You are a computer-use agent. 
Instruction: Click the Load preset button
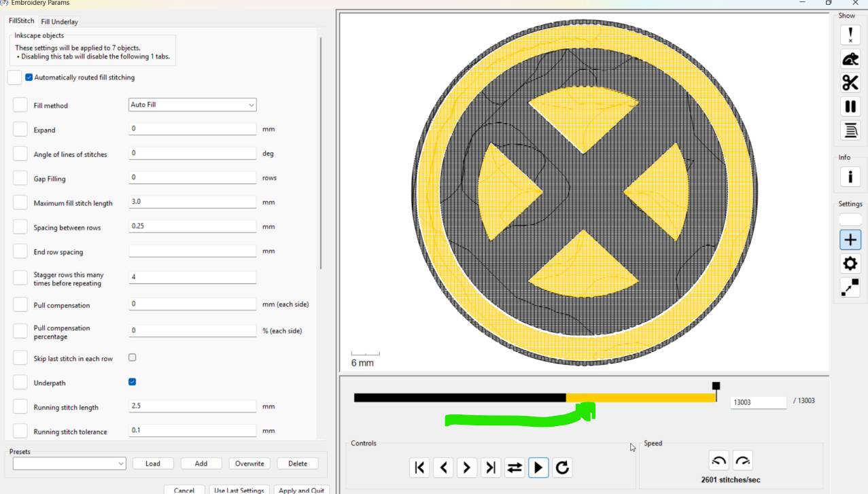coord(153,463)
